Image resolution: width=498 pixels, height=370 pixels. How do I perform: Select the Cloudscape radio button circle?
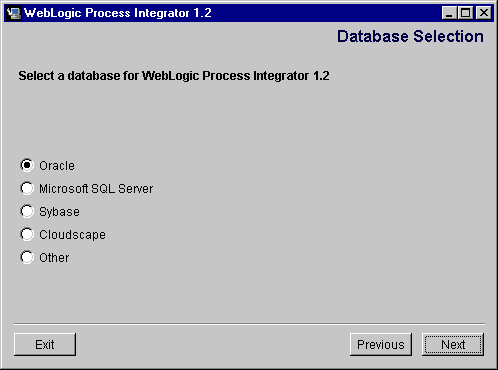click(x=27, y=234)
